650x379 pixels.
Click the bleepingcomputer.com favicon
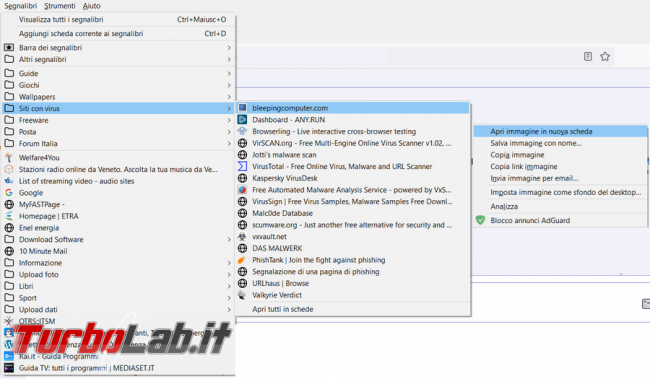tap(243, 108)
